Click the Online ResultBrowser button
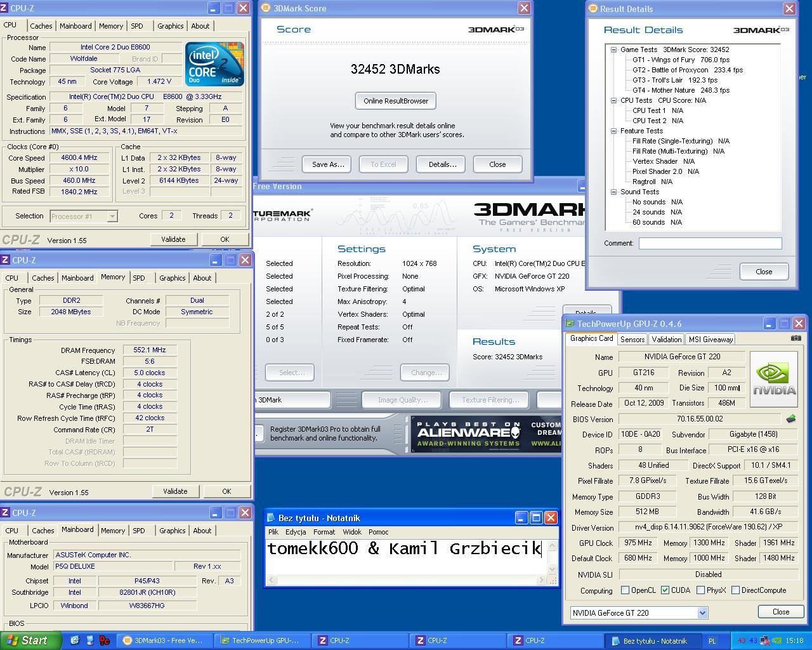 [396, 101]
